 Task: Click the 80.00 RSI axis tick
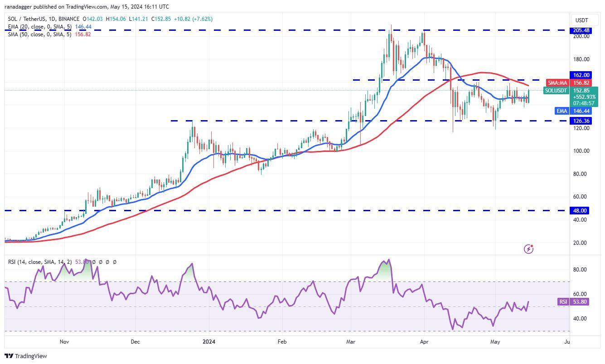[581, 270]
